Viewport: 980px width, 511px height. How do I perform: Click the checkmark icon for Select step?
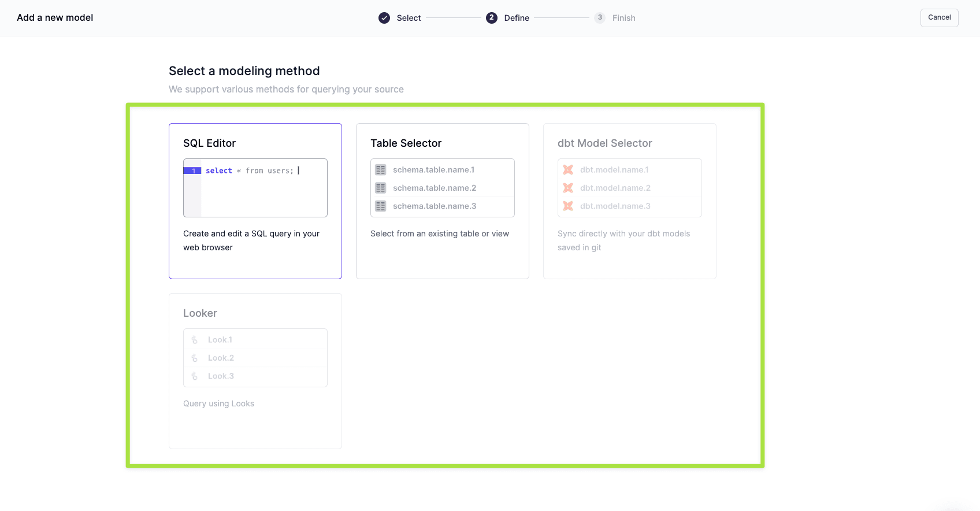384,18
